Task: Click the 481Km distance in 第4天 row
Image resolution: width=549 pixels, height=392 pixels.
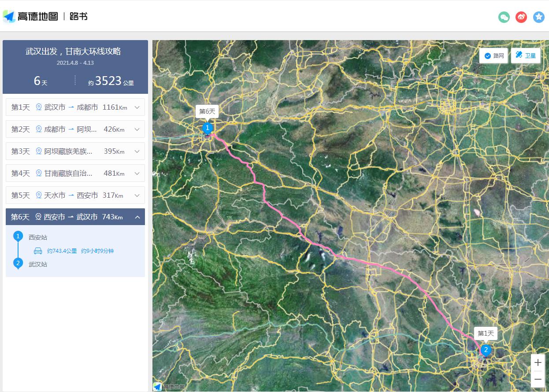Action: pos(114,173)
